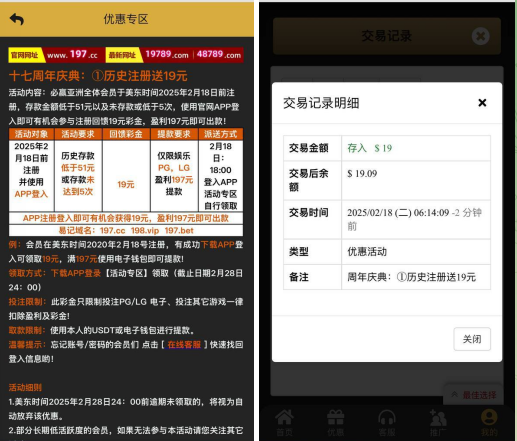Close the 交易记录明细 dialog with X
This screenshot has height=441, width=517.
coord(482,103)
